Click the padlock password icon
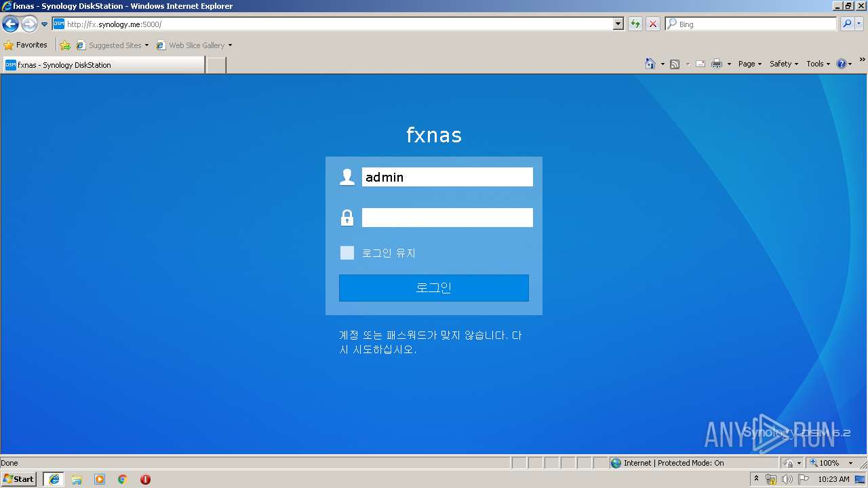Image resolution: width=868 pixels, height=488 pixels. (347, 218)
